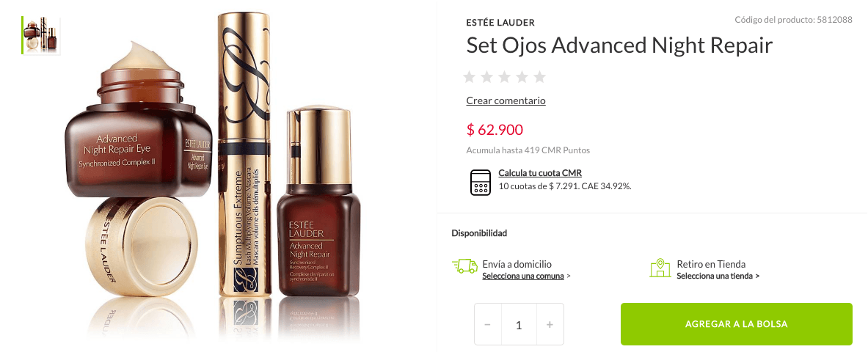This screenshot has height=352, width=868.
Task: Click the product title Set Ojos Advanced Night Repair
Action: click(x=619, y=46)
